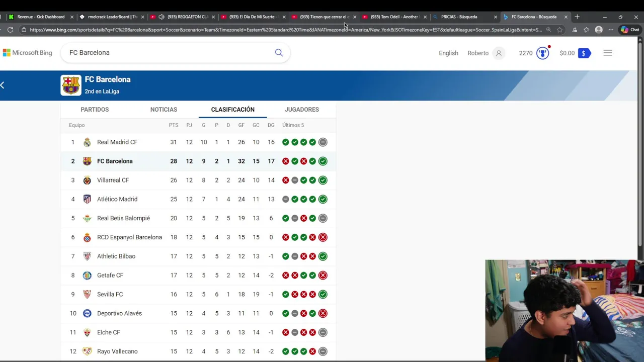
Task: Click the FC Barcelona crest in header
Action: point(71,85)
